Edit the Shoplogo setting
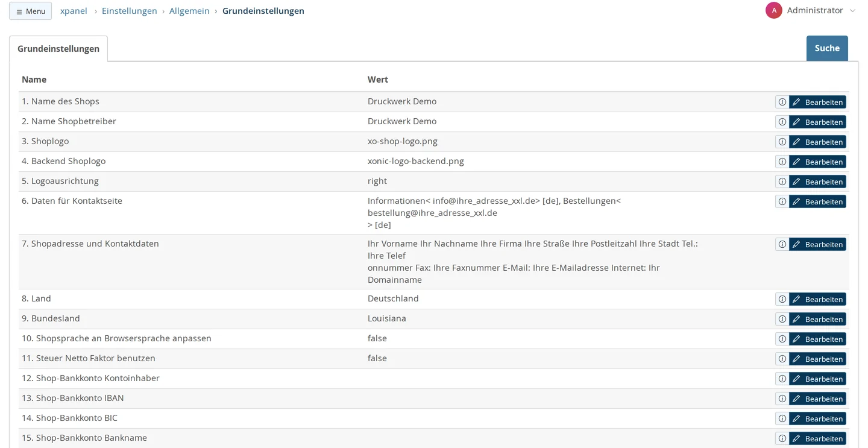 [817, 142]
